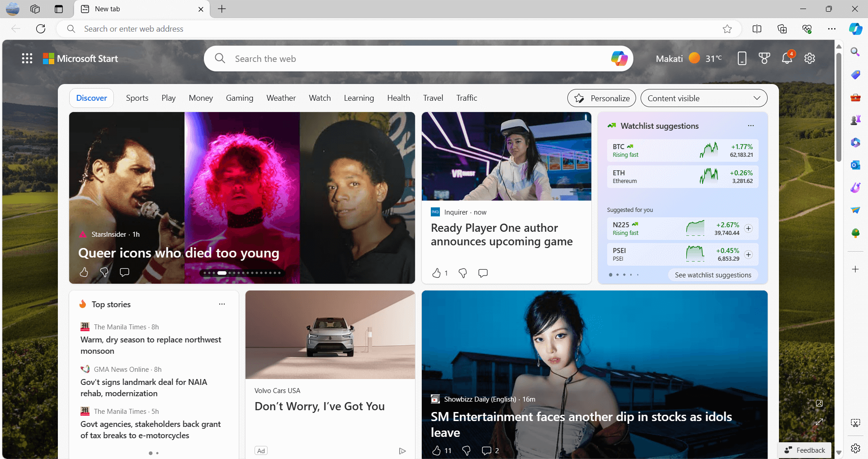
Task: Open the notifications bell
Action: click(787, 58)
